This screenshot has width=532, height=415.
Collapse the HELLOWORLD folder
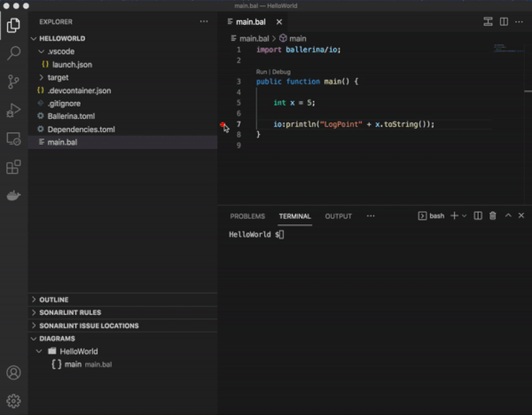[34, 38]
